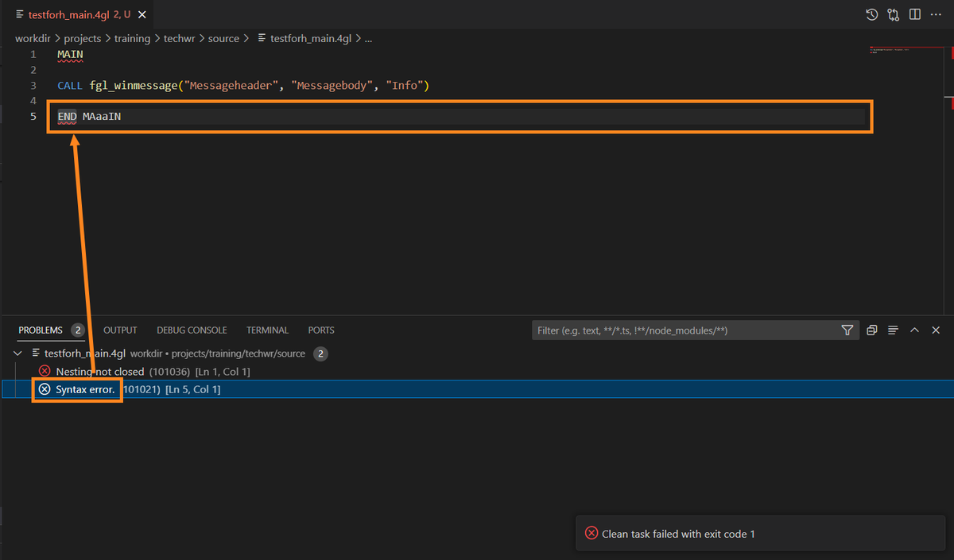Close the testforh_main.4gl editor tab
This screenshot has height=560, width=954.
click(142, 14)
